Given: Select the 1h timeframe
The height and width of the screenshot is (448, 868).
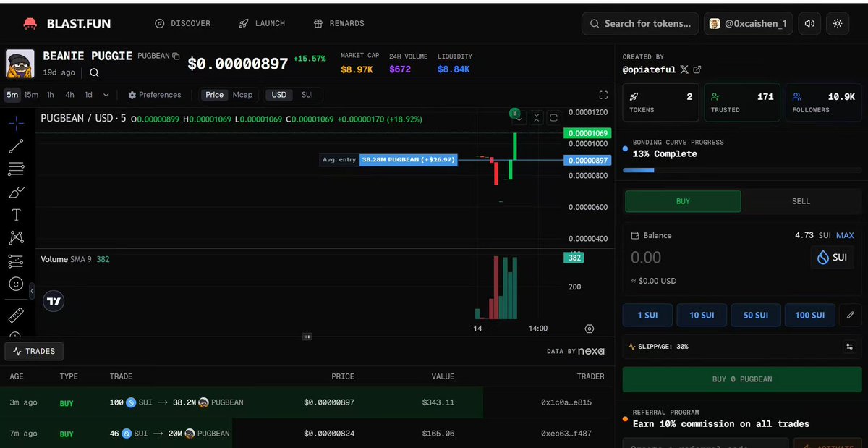Looking at the screenshot, I should click(x=51, y=95).
